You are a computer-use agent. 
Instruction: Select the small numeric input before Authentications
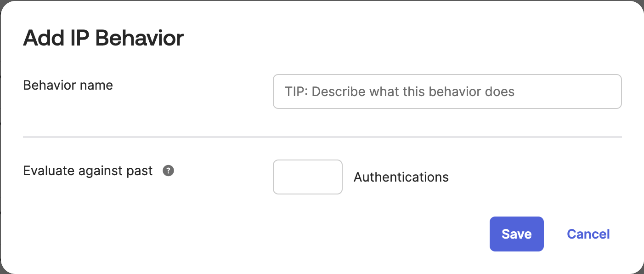coord(307,177)
